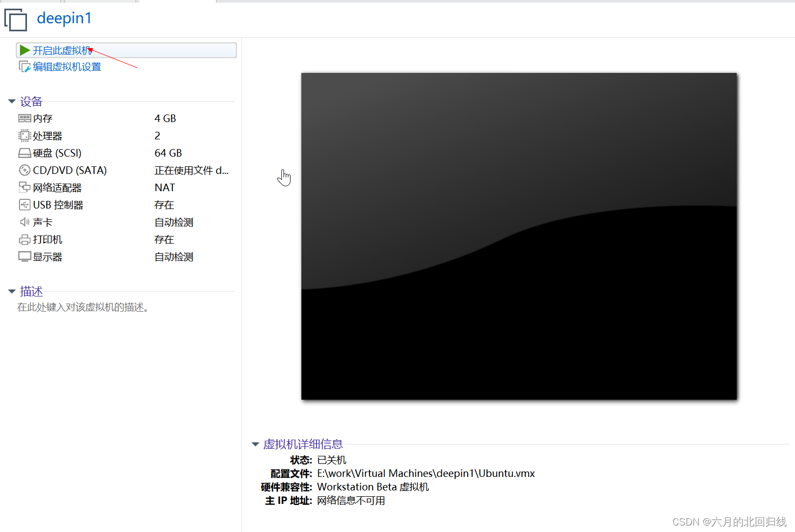Click description field 在此处键入对该虚拟机的描述
The height and width of the screenshot is (532, 795).
click(83, 307)
